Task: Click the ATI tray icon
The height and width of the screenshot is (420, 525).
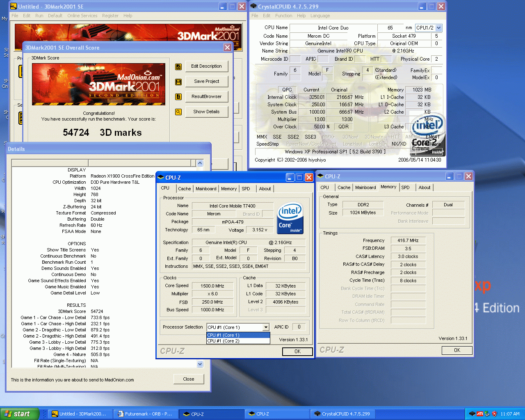Action: pyautogui.click(x=479, y=414)
